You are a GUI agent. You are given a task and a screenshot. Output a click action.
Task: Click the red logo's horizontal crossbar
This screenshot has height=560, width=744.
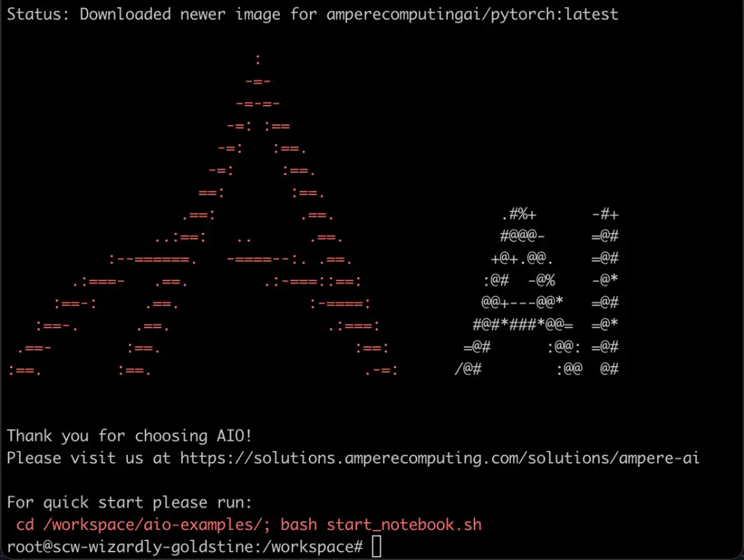point(230,260)
